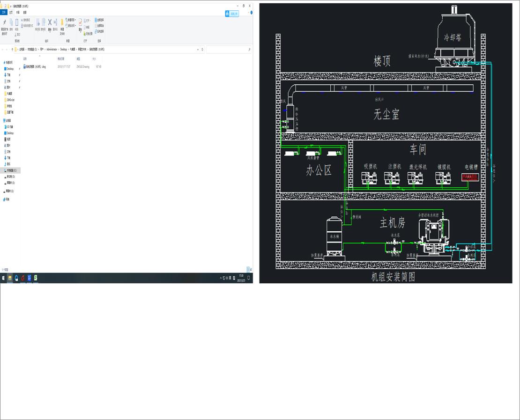Click the Forward arrow navigation button
This screenshot has height=420, width=520.
pyautogui.click(x=7, y=49)
